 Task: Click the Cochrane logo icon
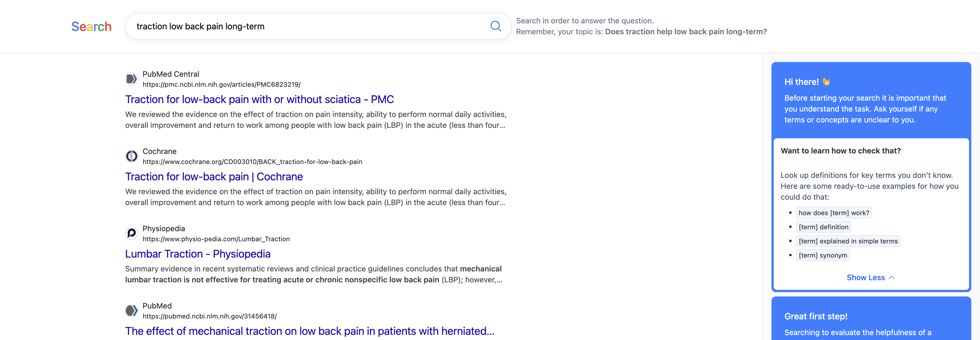point(132,156)
